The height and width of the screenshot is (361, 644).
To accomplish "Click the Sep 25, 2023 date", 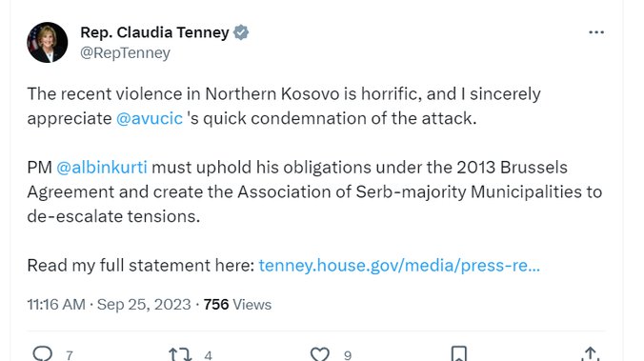I will click(144, 305).
